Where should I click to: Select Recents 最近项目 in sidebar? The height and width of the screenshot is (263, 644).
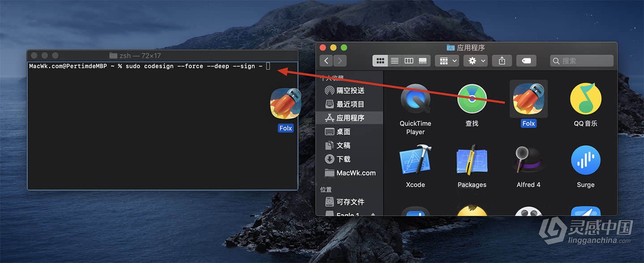[x=350, y=104]
